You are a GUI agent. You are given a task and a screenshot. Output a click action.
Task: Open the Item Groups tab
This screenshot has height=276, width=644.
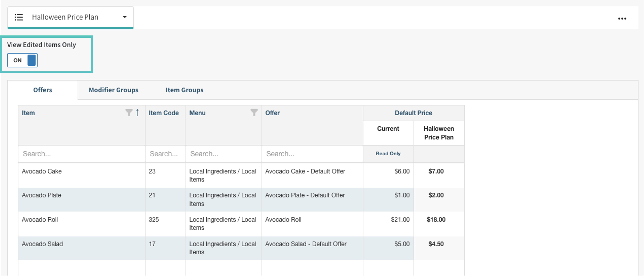(184, 90)
